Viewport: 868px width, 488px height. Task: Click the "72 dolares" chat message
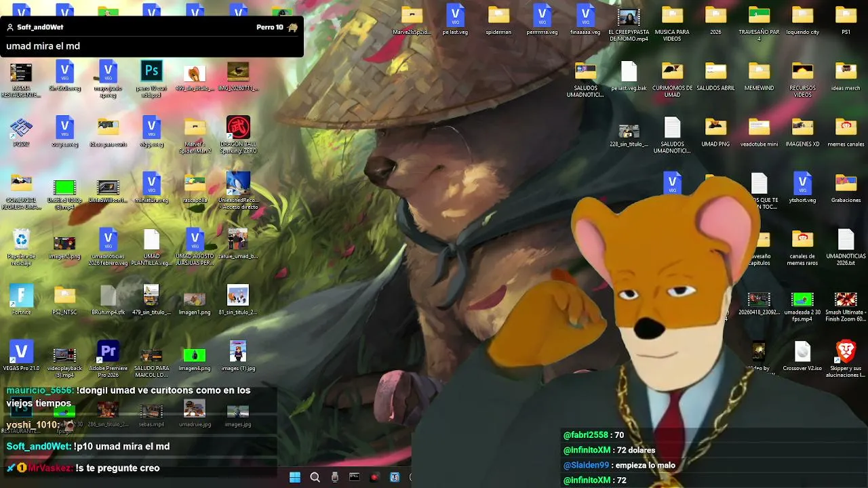636,450
